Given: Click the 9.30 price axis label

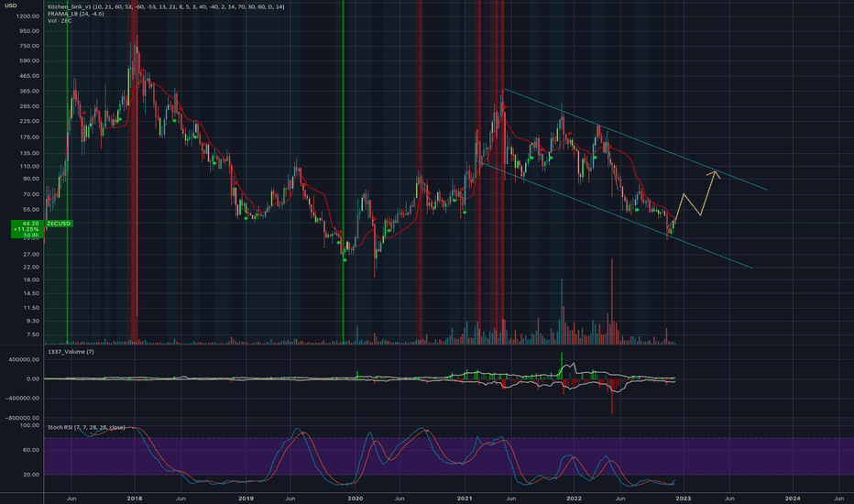Looking at the screenshot, I should [33, 321].
